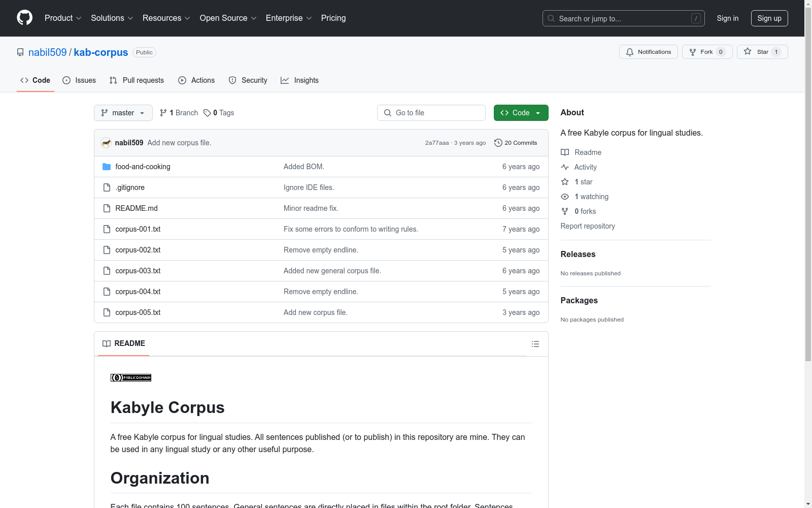This screenshot has height=508, width=812.
Task: Expand the Enterprise menu
Action: pos(289,18)
